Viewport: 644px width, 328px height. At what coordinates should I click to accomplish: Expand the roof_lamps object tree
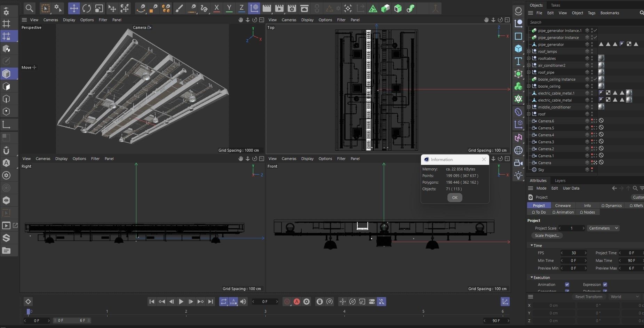tap(529, 51)
